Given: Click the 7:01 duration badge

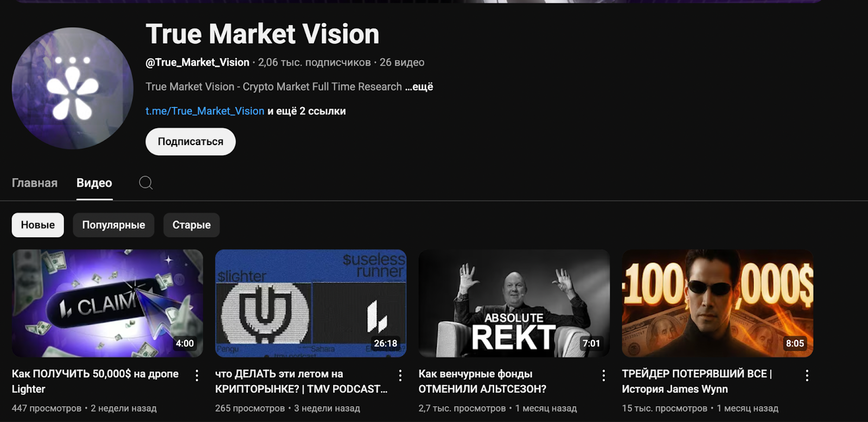Looking at the screenshot, I should point(591,343).
